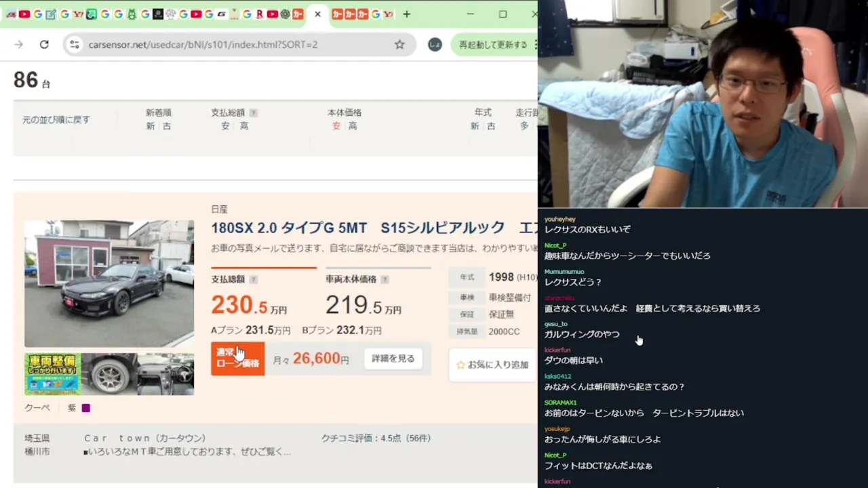Click chat username Mumumumuo
The height and width of the screenshot is (488, 868).
[564, 272]
